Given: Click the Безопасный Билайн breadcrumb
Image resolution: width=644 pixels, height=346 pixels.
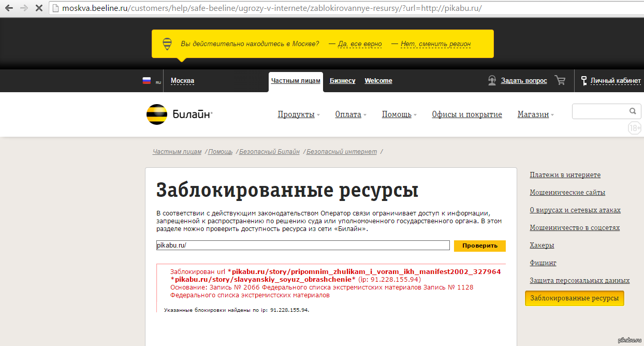Looking at the screenshot, I should coord(269,152).
